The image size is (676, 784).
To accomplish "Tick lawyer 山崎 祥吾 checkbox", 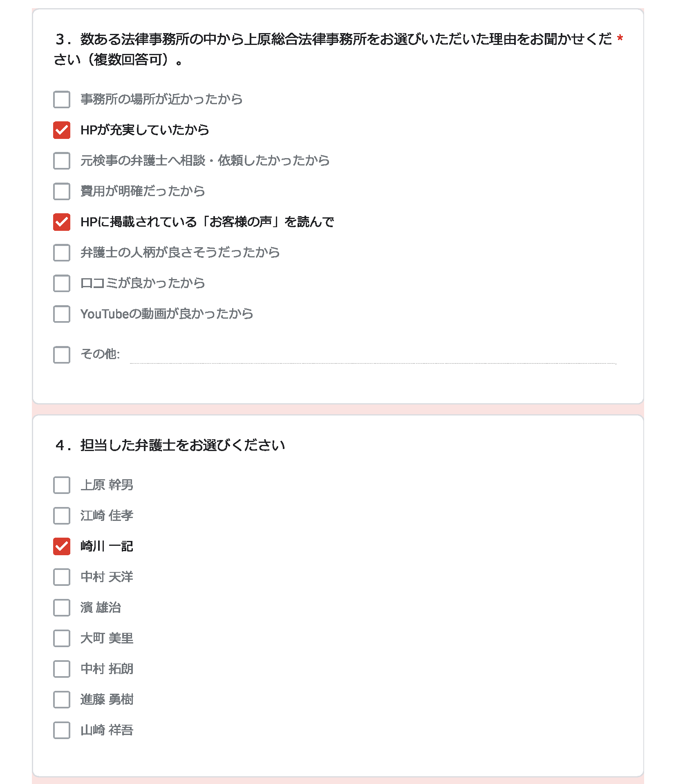I will pyautogui.click(x=62, y=730).
